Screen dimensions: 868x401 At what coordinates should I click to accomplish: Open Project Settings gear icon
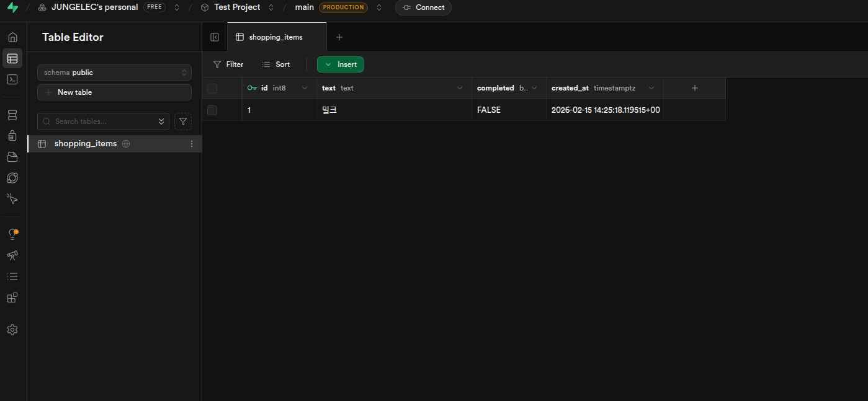12,330
